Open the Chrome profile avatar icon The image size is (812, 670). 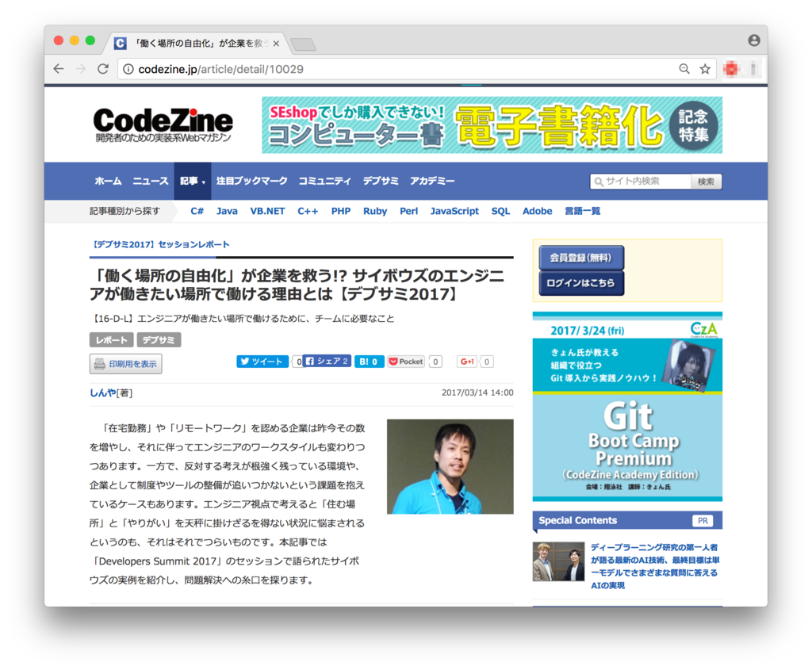tap(754, 40)
